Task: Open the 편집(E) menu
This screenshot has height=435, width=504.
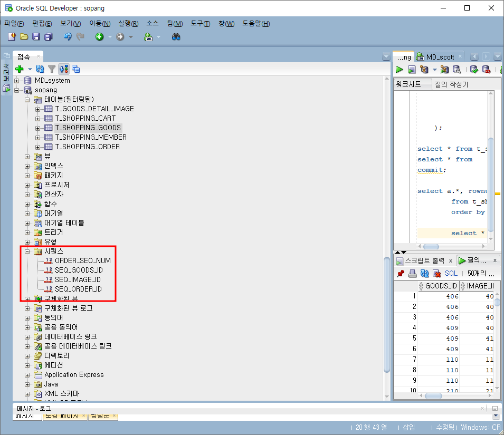Action: click(42, 23)
